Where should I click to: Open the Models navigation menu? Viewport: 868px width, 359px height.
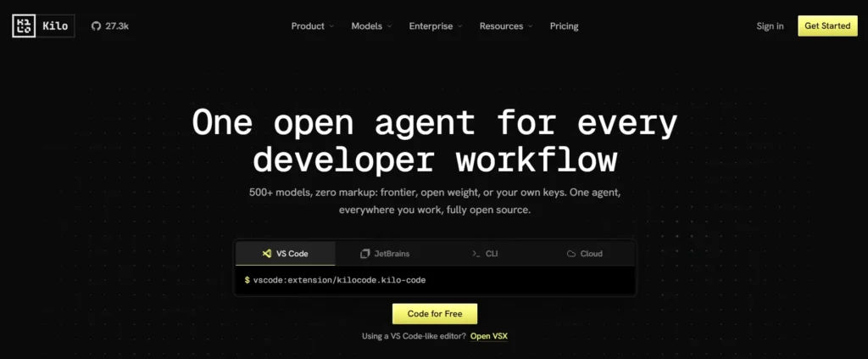click(x=371, y=26)
